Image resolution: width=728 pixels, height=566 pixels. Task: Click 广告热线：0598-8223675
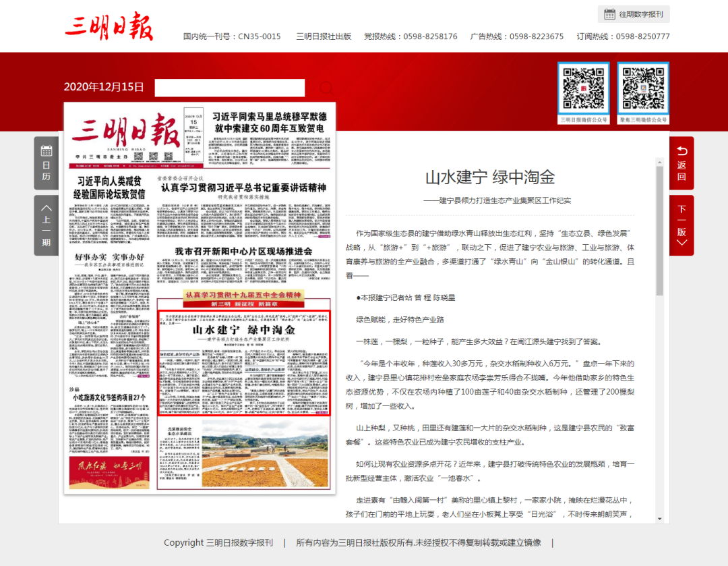pyautogui.click(x=517, y=36)
